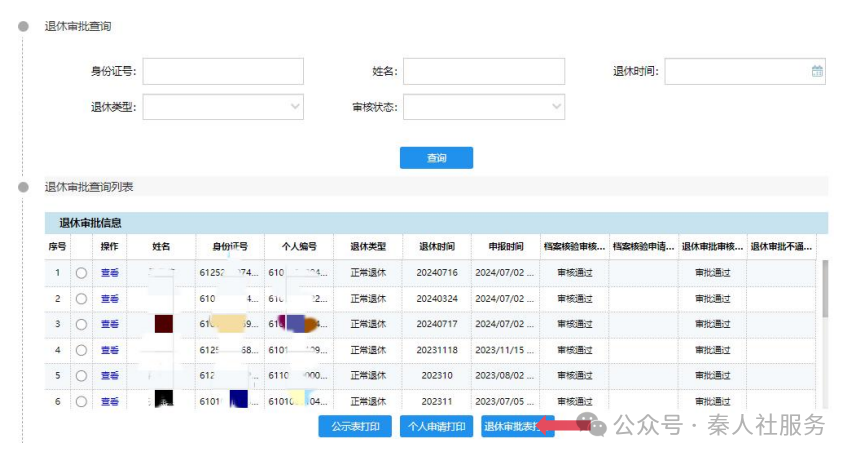
Task: Open the 查看 link in row 2
Action: tap(109, 299)
